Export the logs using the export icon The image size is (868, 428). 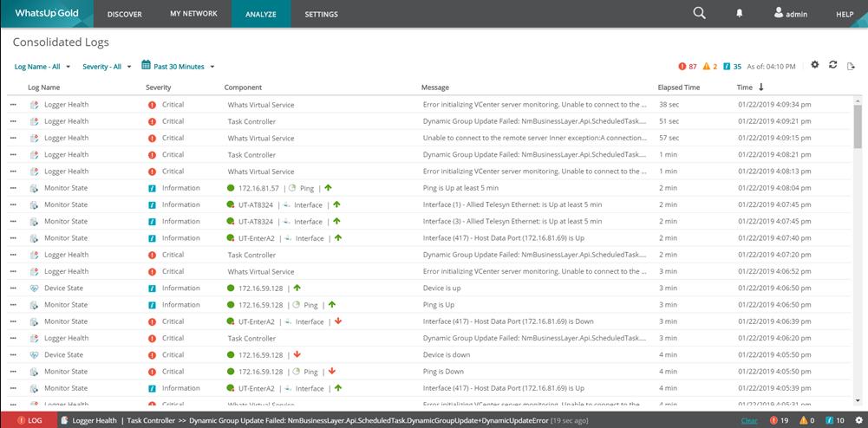tap(851, 66)
